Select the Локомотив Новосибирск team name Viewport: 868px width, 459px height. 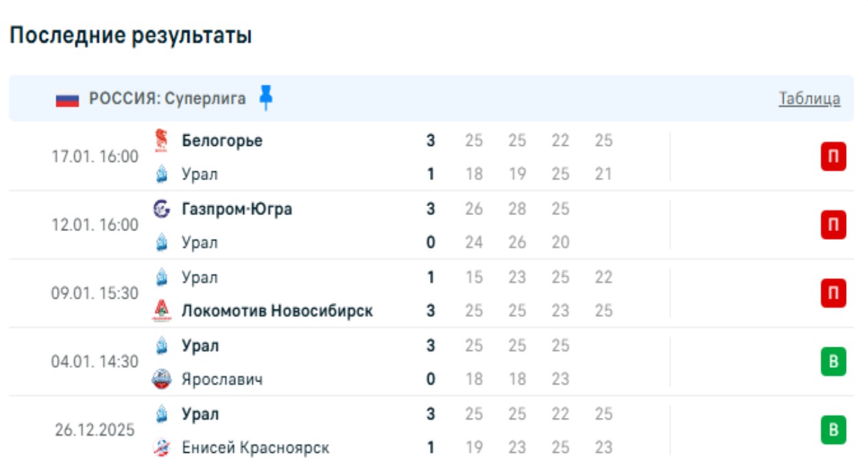point(277,311)
